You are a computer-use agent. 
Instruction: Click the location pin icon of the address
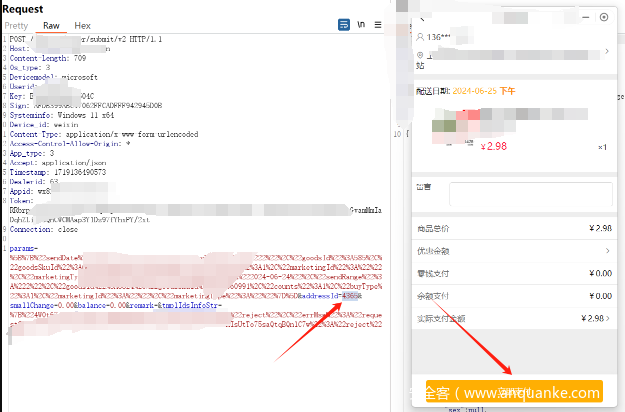click(x=420, y=55)
